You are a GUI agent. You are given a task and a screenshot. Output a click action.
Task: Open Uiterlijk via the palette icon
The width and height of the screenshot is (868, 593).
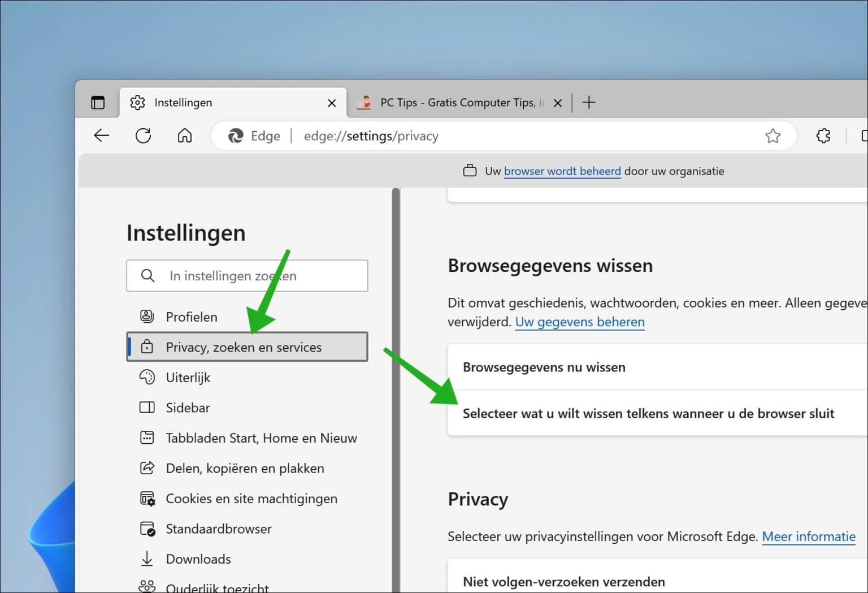(147, 377)
